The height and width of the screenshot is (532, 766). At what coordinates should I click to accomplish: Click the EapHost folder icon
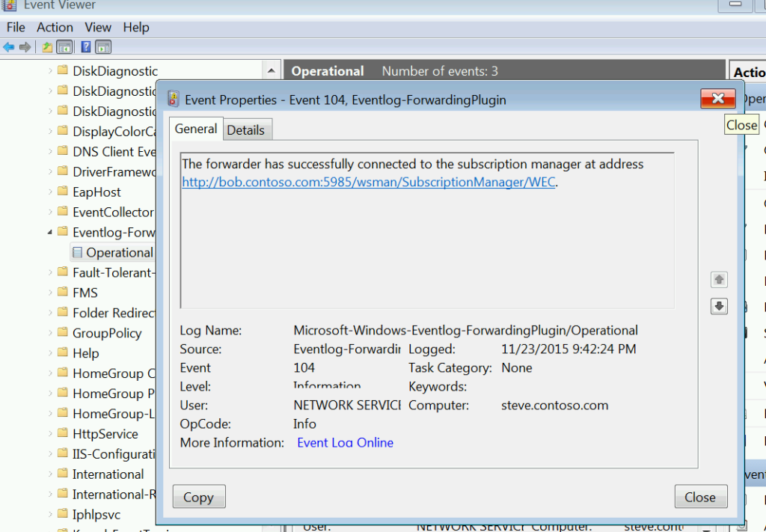pos(63,191)
